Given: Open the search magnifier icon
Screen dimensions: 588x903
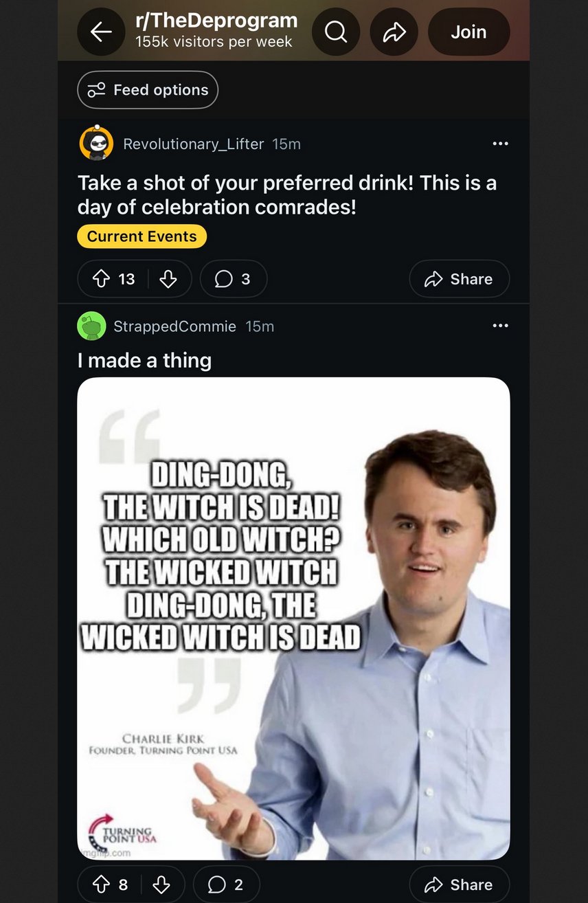Looking at the screenshot, I should point(335,32).
